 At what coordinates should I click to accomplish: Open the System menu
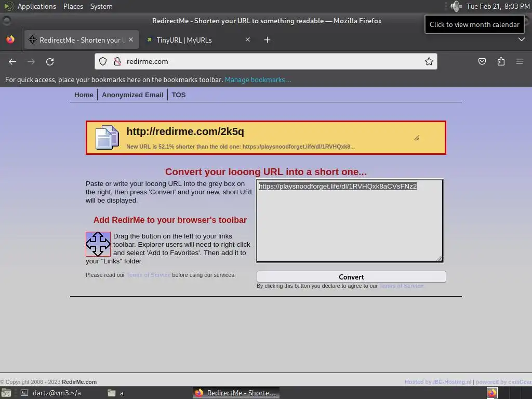coord(101,6)
